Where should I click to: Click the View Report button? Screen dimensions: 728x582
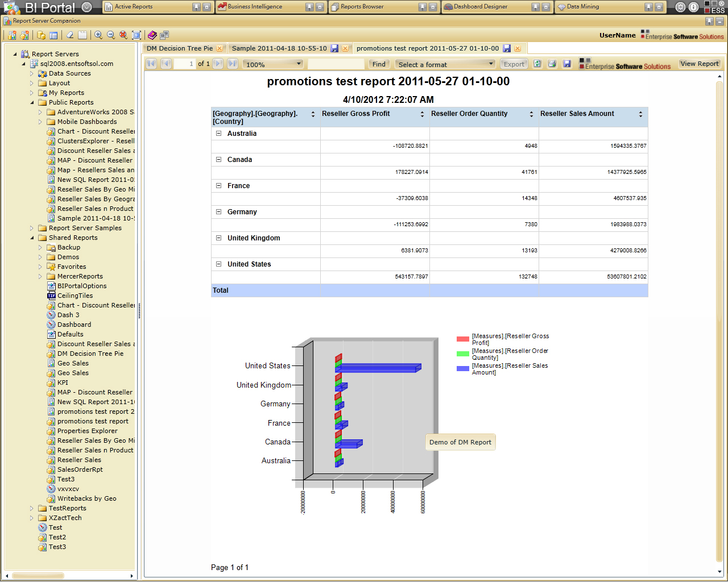tap(700, 64)
